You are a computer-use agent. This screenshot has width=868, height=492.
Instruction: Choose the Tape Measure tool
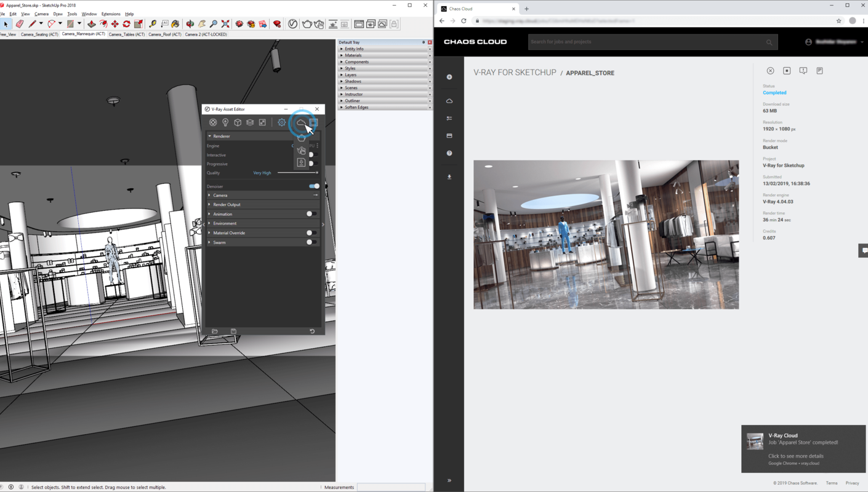click(x=153, y=24)
